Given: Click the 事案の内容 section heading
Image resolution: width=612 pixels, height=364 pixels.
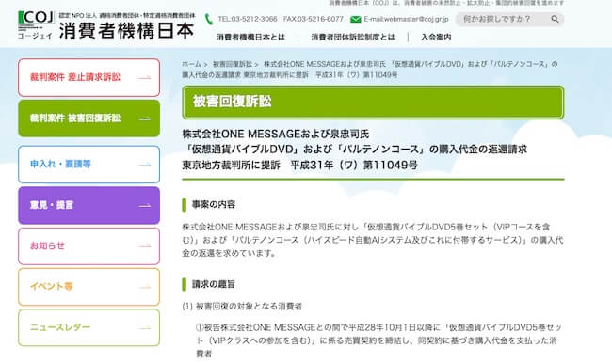Looking at the screenshot, I should tap(214, 205).
